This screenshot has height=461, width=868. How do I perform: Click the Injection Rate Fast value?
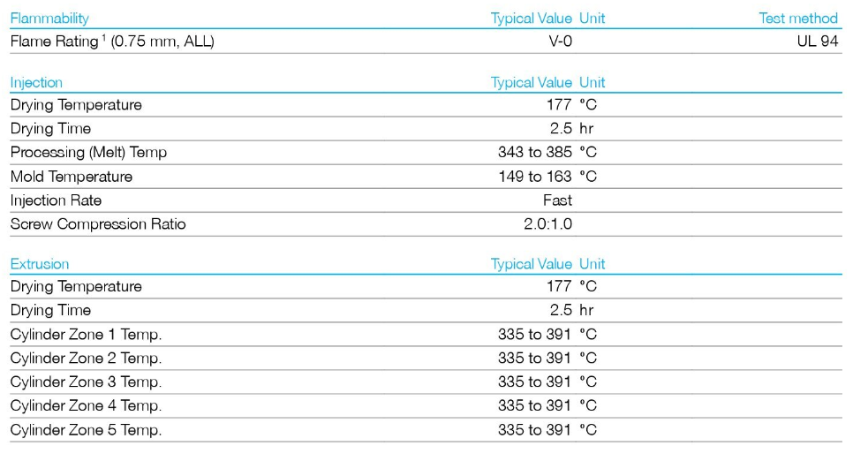pyautogui.click(x=557, y=200)
